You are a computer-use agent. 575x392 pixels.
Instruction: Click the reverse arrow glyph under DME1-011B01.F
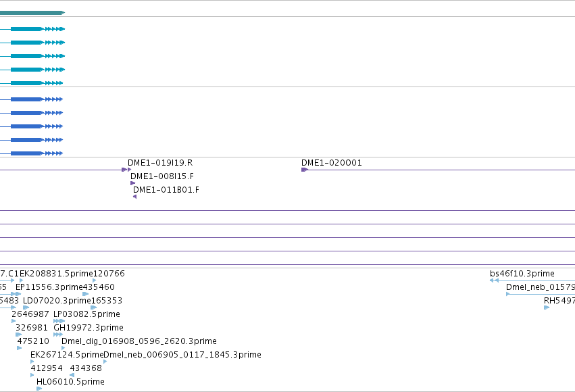click(x=135, y=197)
